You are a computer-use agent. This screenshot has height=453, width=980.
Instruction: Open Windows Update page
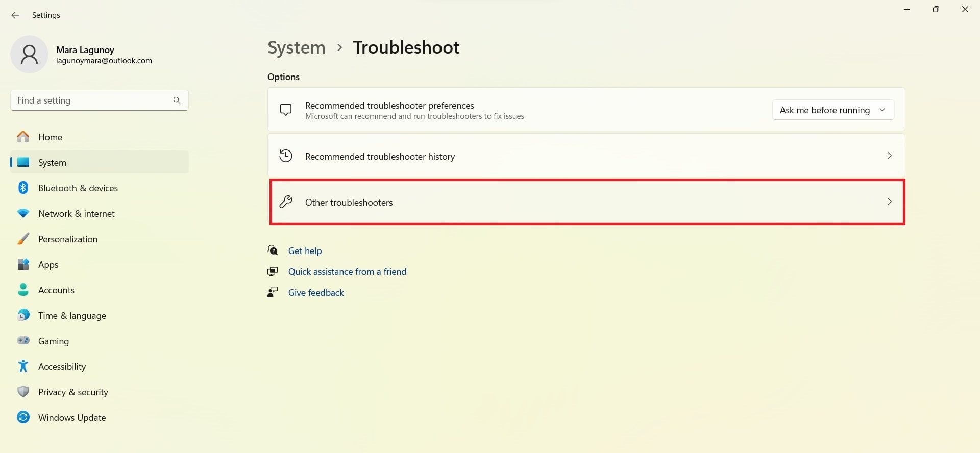click(100, 417)
